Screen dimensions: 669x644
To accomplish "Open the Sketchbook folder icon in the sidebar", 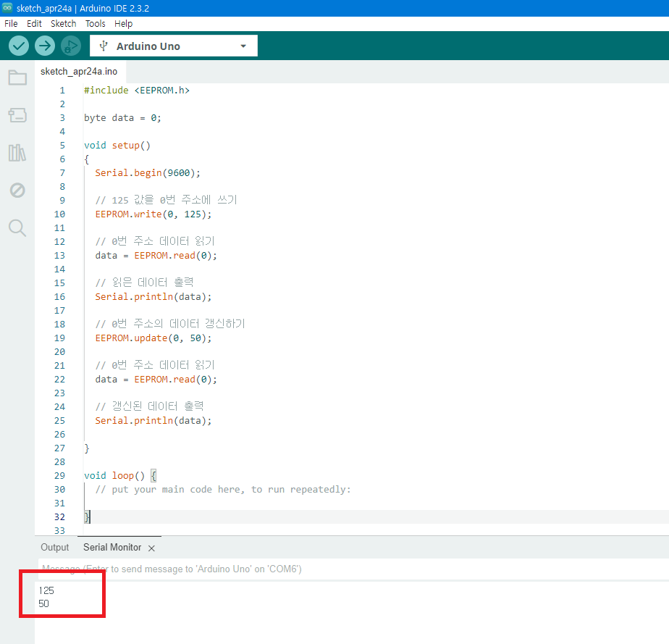I will point(17,78).
